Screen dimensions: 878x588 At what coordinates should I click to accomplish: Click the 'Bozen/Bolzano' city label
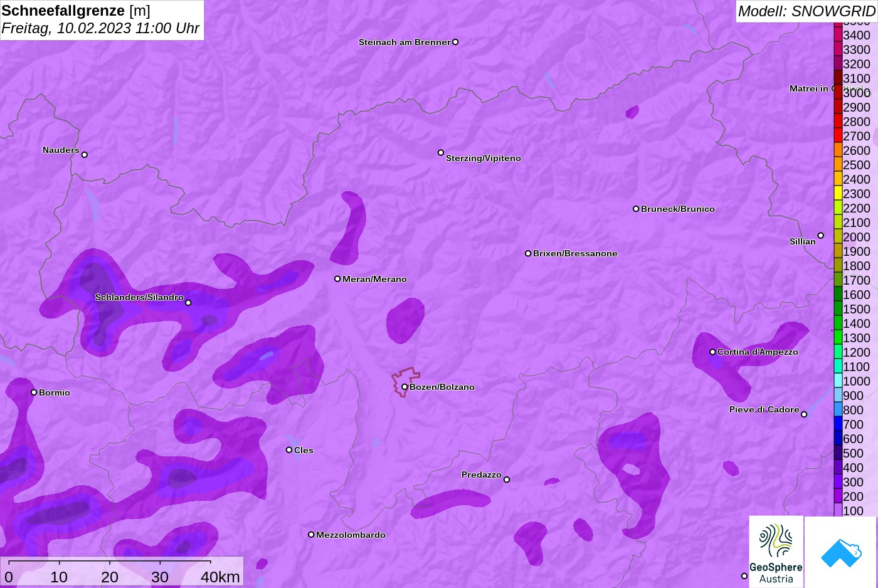point(442,387)
